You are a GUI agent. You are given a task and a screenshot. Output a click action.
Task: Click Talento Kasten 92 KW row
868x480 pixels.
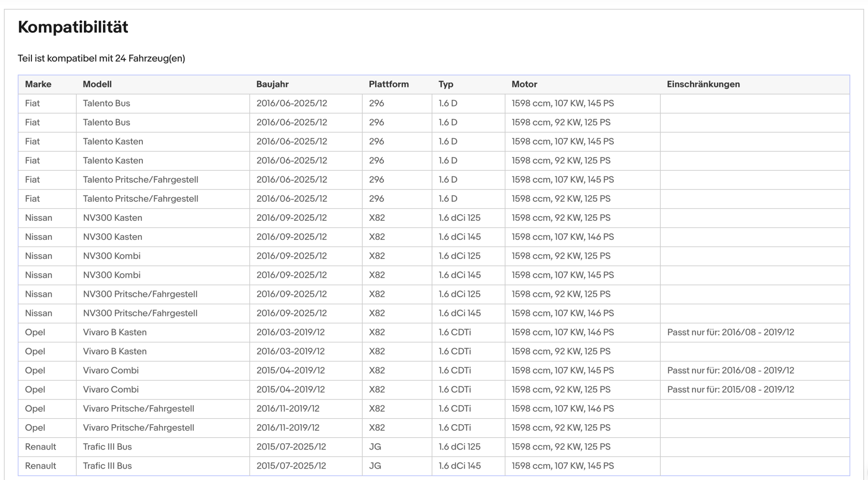434,161
